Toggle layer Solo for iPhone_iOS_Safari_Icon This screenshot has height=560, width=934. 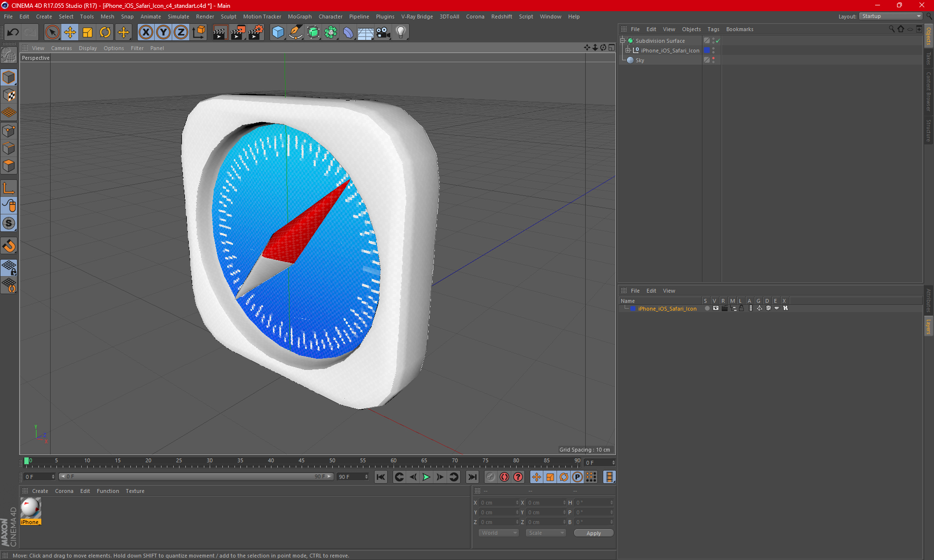707,308
